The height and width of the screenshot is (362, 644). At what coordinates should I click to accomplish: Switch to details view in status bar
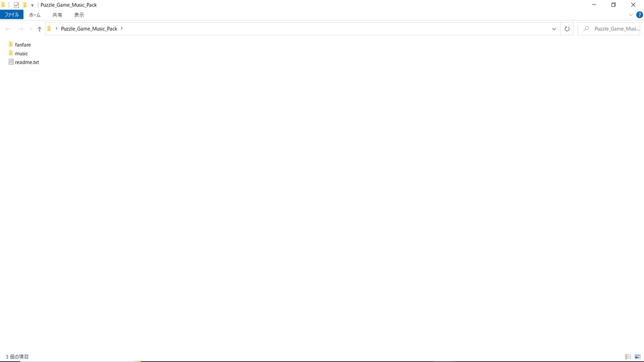coord(628,357)
